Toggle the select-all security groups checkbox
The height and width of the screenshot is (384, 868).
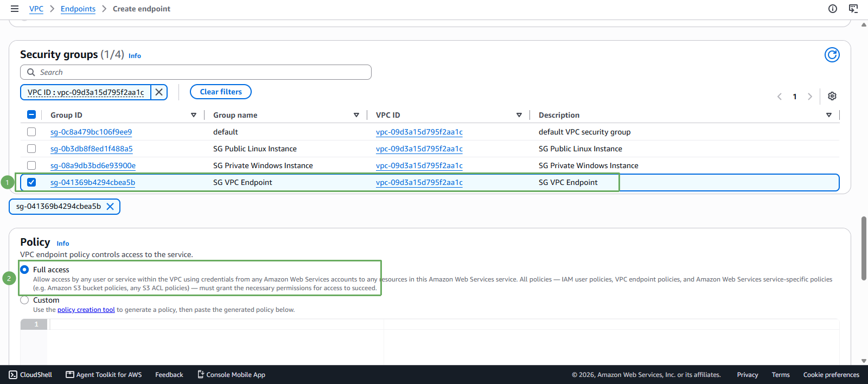click(31, 114)
